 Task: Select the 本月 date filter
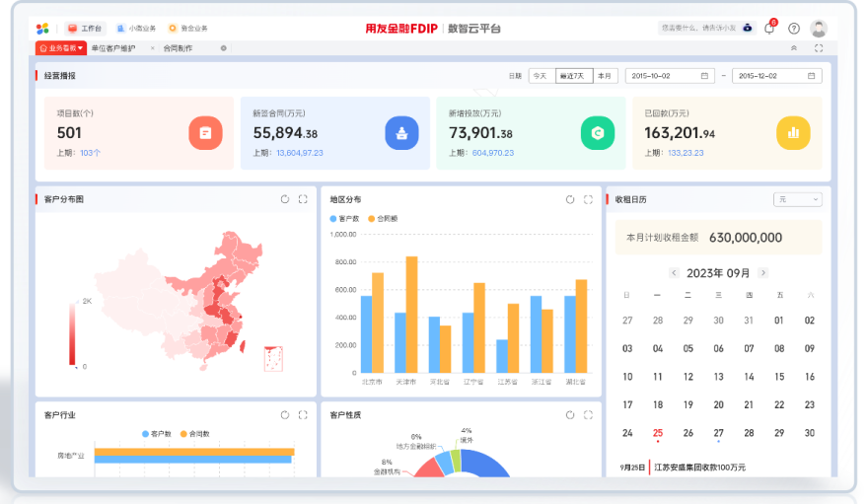tap(605, 76)
